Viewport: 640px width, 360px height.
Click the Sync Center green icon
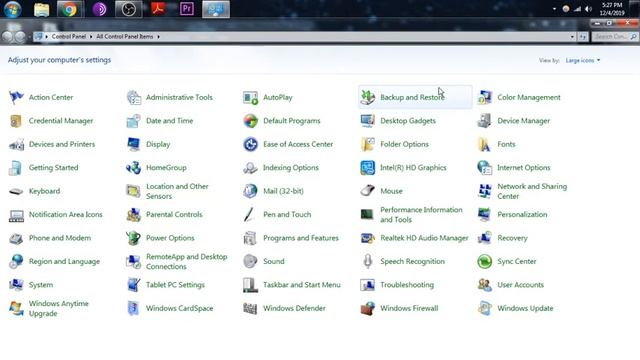(x=484, y=261)
